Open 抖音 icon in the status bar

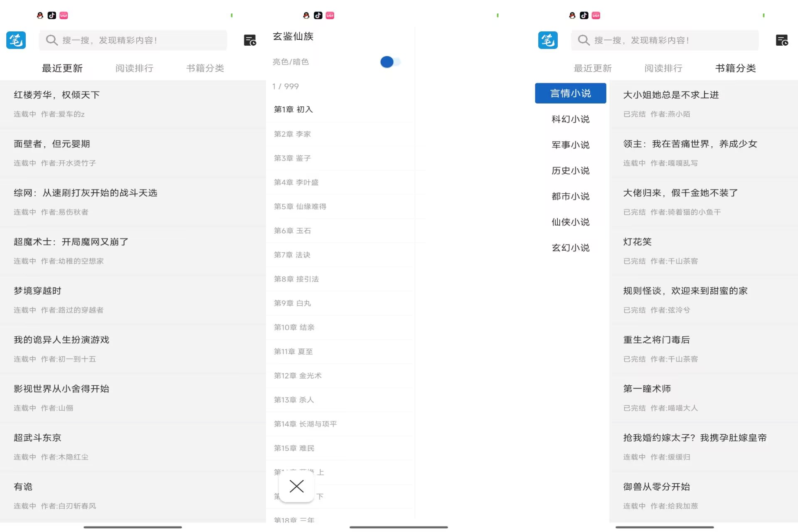pos(52,15)
